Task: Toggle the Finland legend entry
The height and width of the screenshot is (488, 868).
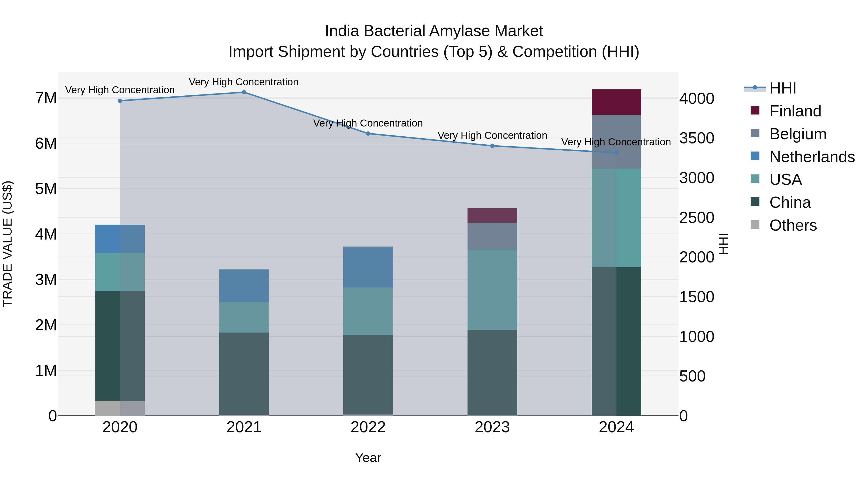Action: [x=786, y=111]
